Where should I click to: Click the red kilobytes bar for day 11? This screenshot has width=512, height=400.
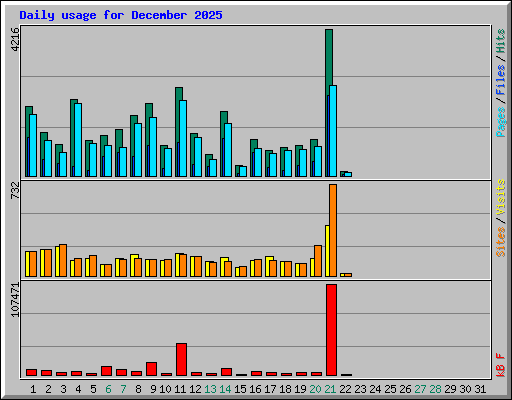click(181, 360)
